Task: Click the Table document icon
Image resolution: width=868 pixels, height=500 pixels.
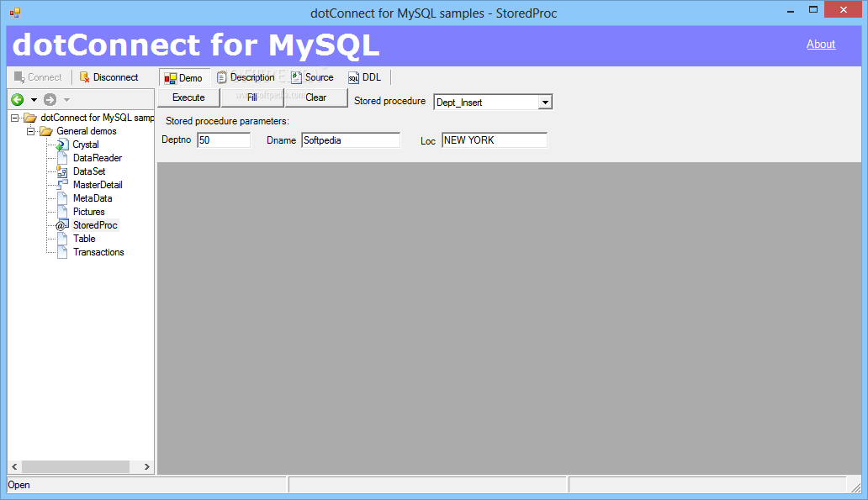Action: 62,239
